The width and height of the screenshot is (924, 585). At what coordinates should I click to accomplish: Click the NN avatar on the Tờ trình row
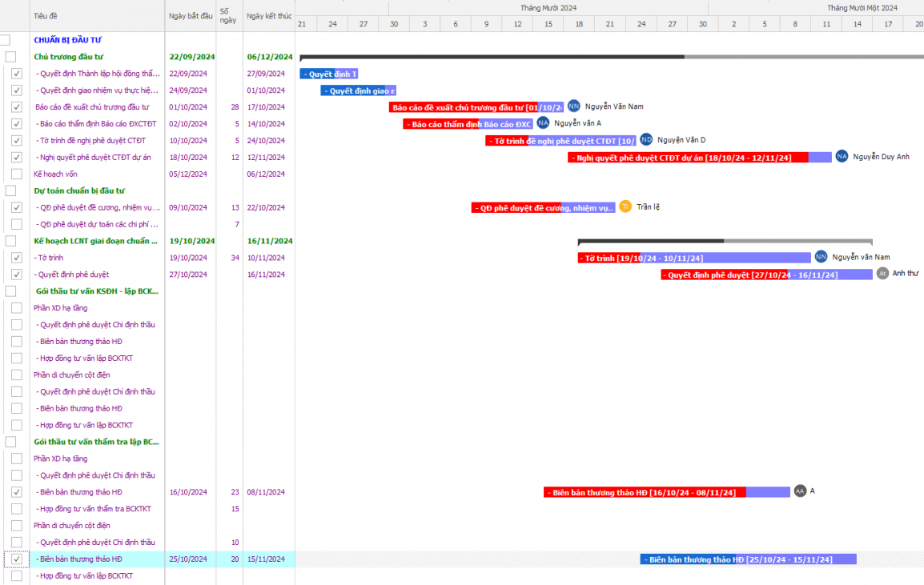[821, 257]
